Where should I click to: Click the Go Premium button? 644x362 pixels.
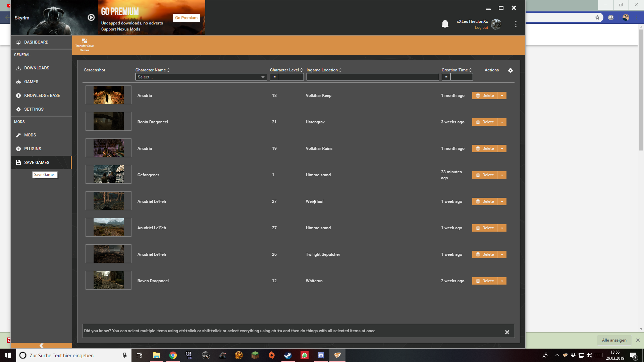coord(186,18)
